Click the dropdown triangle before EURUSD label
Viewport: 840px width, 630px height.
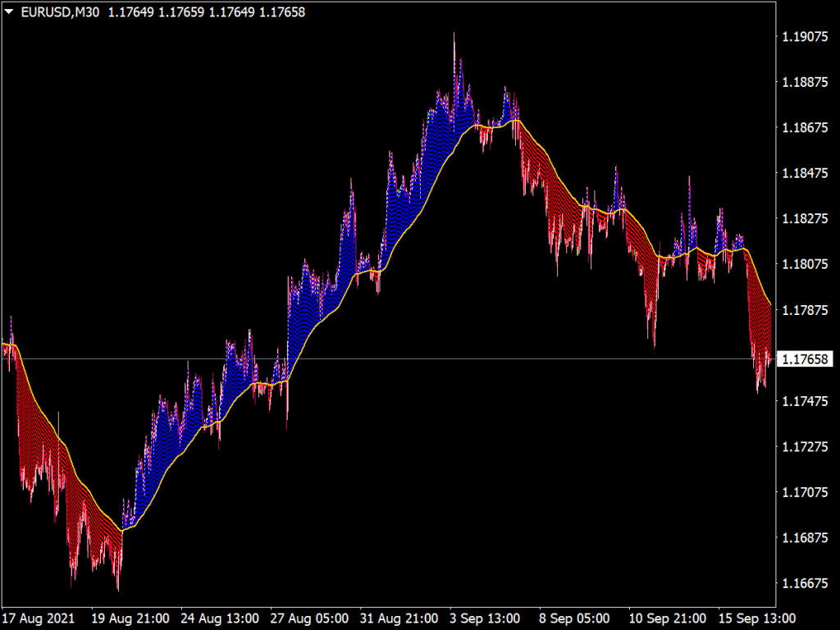pos(8,12)
